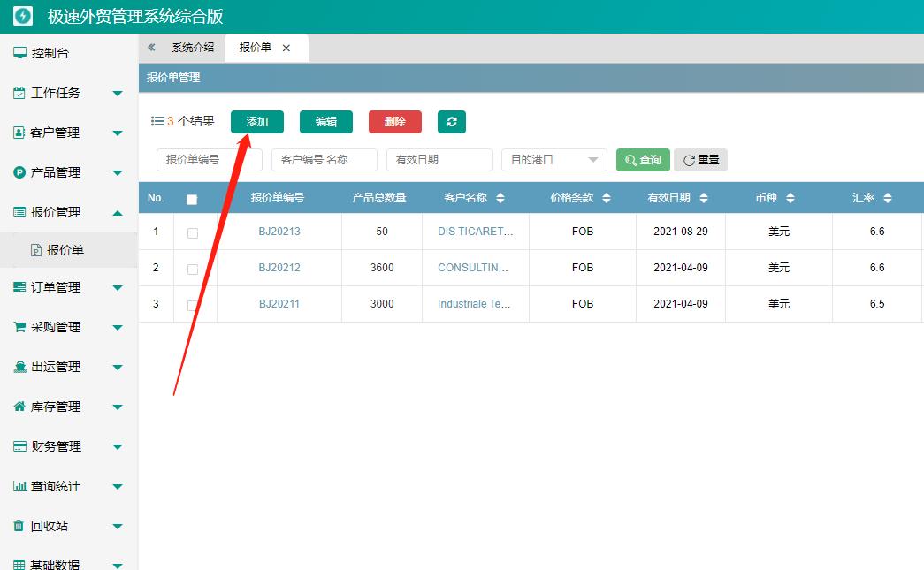Collapse the 报价管理 menu section

coord(62,212)
